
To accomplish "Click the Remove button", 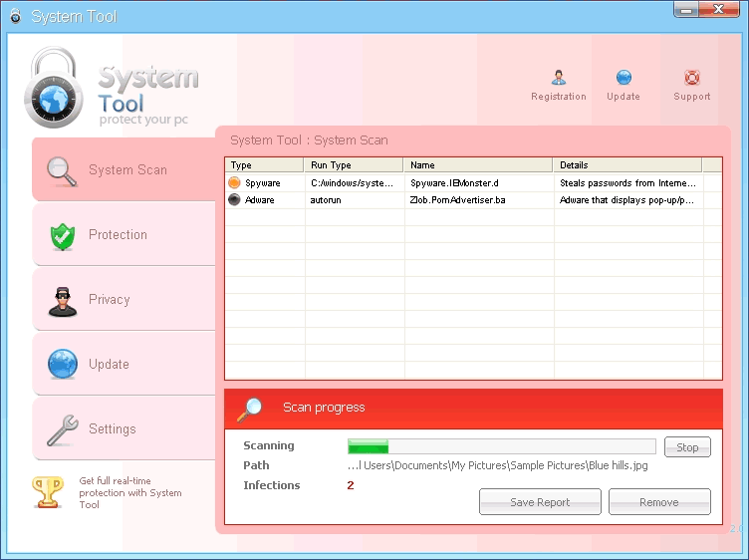I will (659, 502).
